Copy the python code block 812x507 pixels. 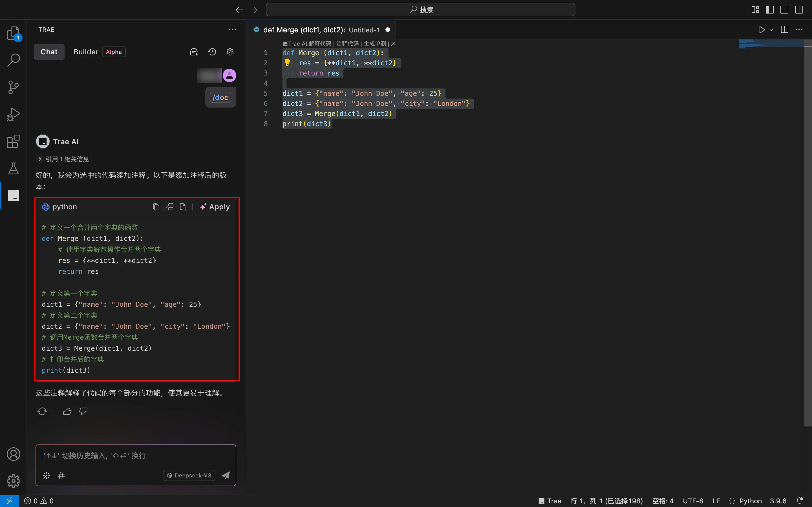tap(156, 207)
